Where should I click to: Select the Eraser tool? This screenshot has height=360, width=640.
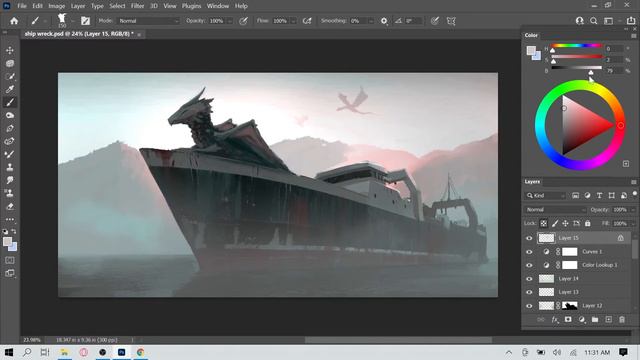[10, 207]
